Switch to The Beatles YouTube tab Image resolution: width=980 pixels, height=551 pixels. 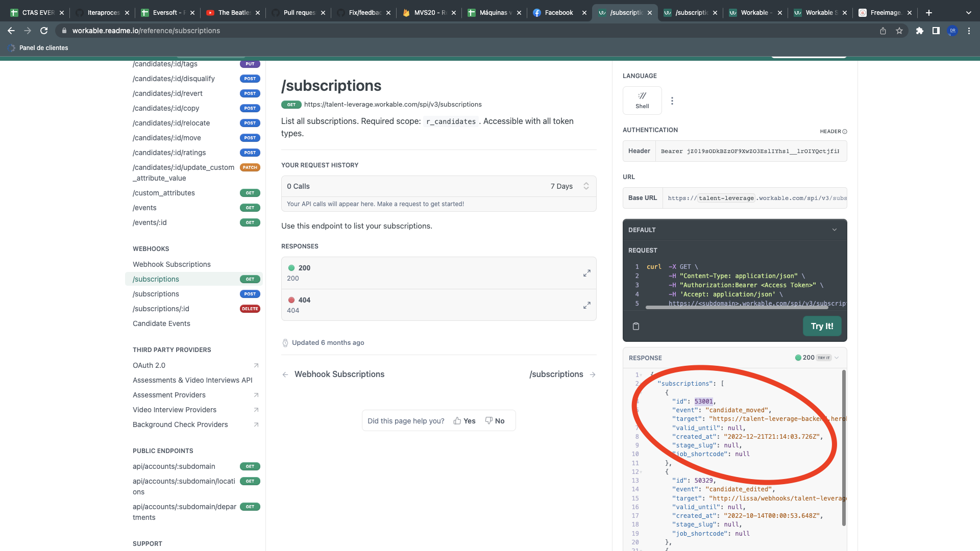click(x=233, y=13)
